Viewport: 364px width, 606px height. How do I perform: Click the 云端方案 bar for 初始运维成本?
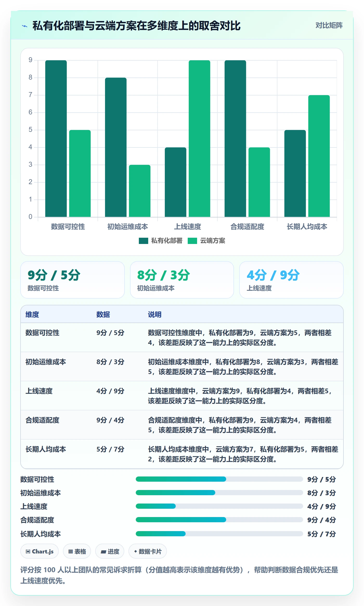pos(140,191)
